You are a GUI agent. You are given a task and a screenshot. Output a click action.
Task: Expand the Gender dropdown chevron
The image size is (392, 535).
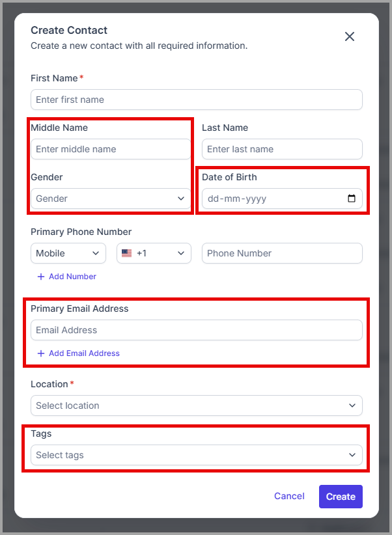[181, 199]
